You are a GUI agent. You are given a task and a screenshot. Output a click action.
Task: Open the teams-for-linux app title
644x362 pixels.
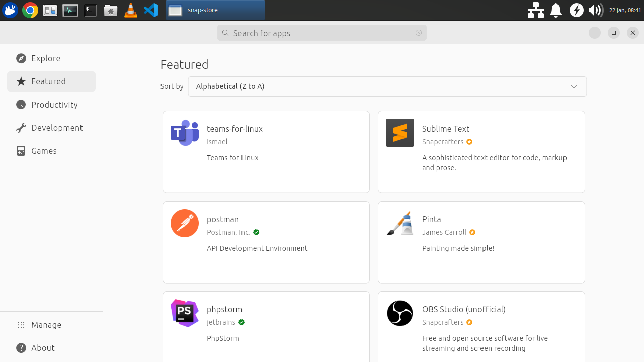[234, 129]
